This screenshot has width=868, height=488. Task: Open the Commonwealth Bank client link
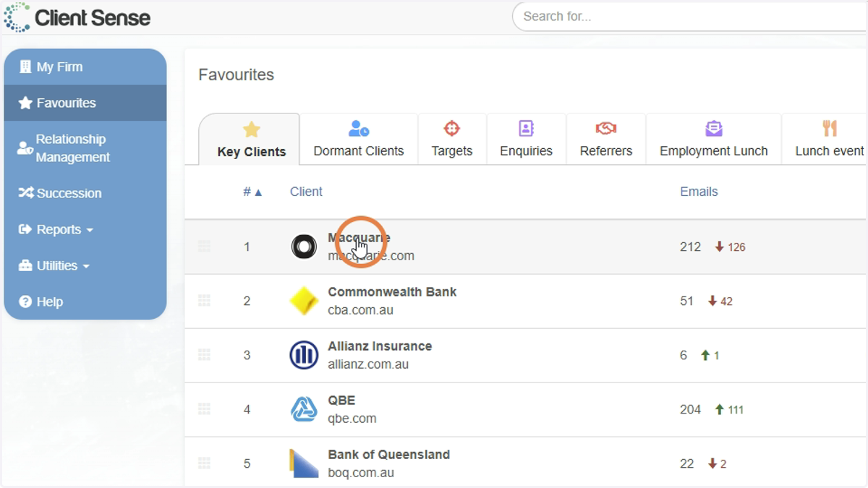(x=392, y=292)
